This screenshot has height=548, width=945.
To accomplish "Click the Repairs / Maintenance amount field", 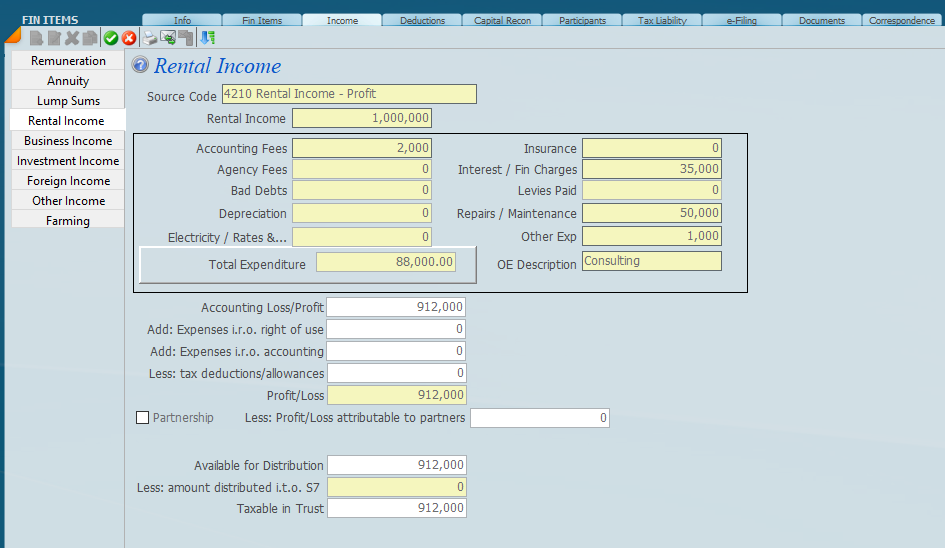I will (651, 213).
